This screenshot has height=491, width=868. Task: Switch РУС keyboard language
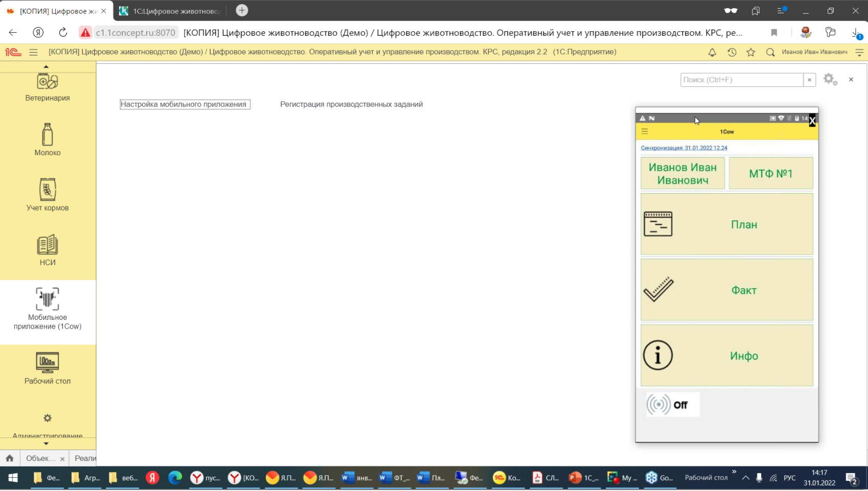[x=790, y=478]
